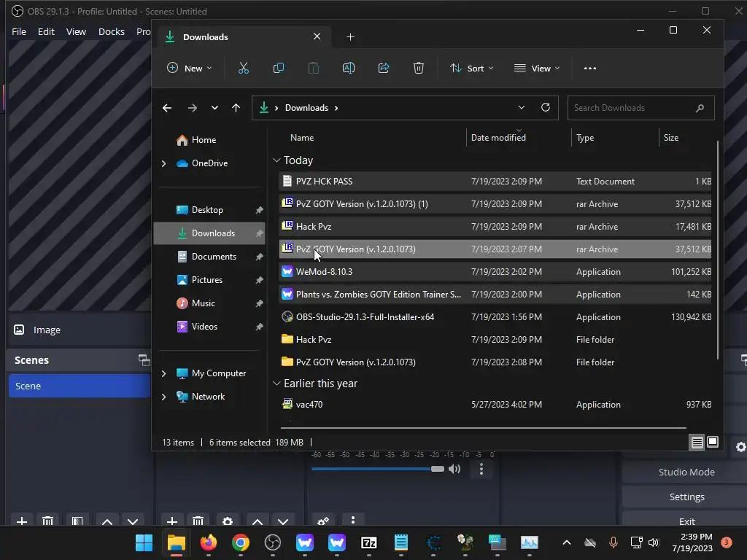
Task: Select the vac470 application file
Action: [x=495, y=404]
